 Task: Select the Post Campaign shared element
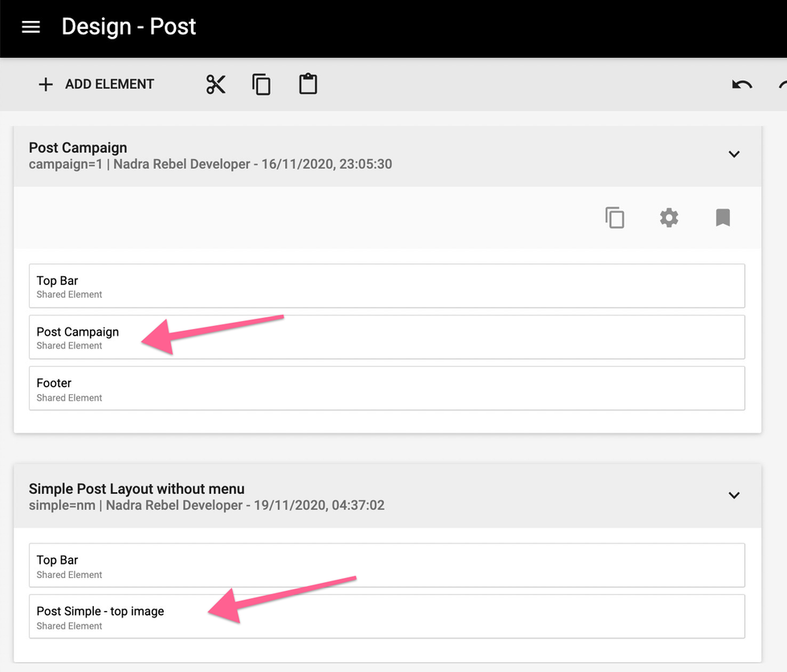(386, 337)
